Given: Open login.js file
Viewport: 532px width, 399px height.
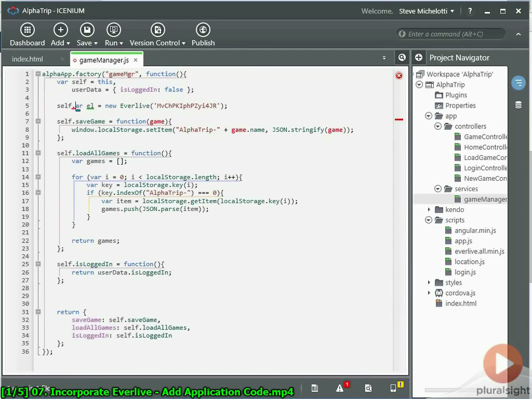Looking at the screenshot, I should point(460,272).
